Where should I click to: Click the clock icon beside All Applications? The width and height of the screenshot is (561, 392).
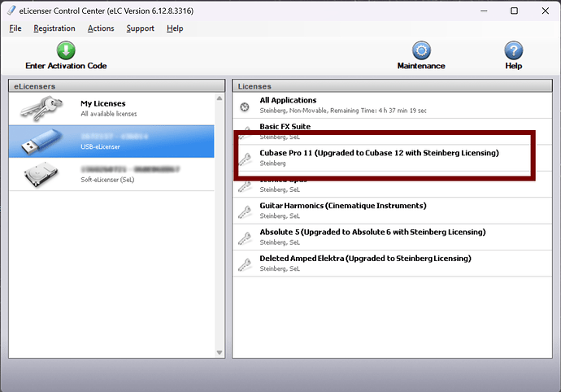[245, 107]
